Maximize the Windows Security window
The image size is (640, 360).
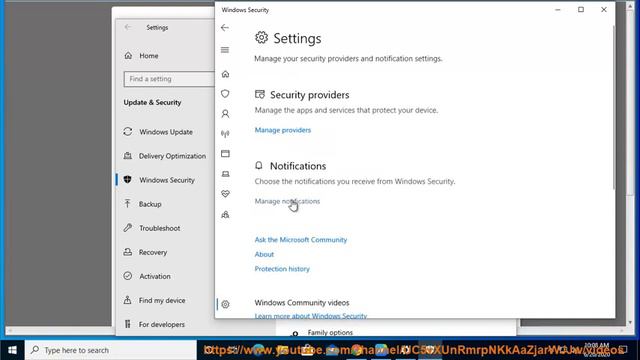tap(581, 10)
